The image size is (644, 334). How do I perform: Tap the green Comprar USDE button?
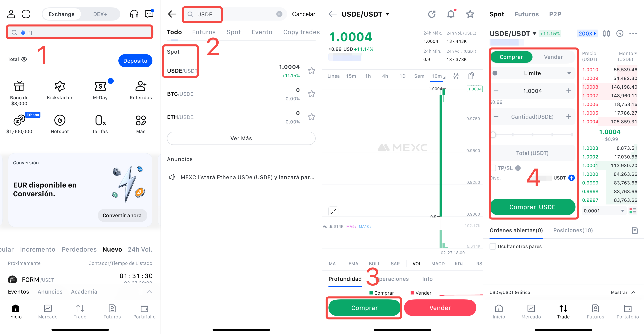click(533, 207)
